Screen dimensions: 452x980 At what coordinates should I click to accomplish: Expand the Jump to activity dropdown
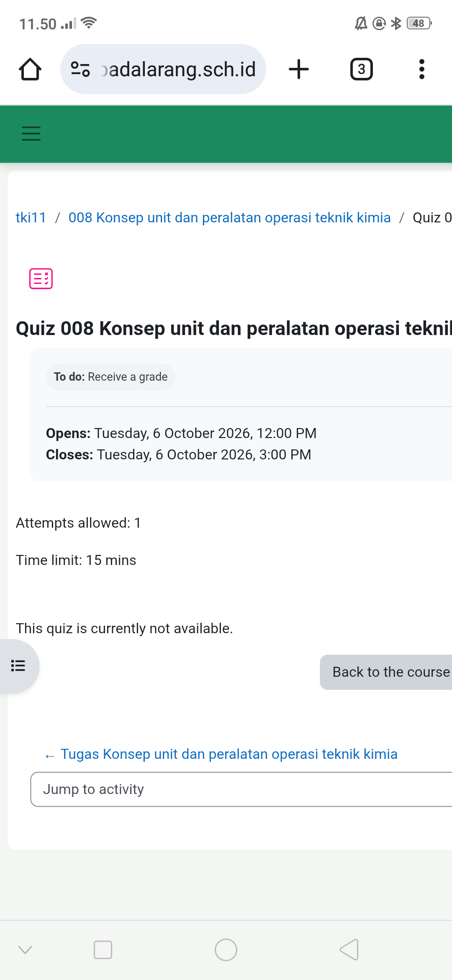click(241, 789)
